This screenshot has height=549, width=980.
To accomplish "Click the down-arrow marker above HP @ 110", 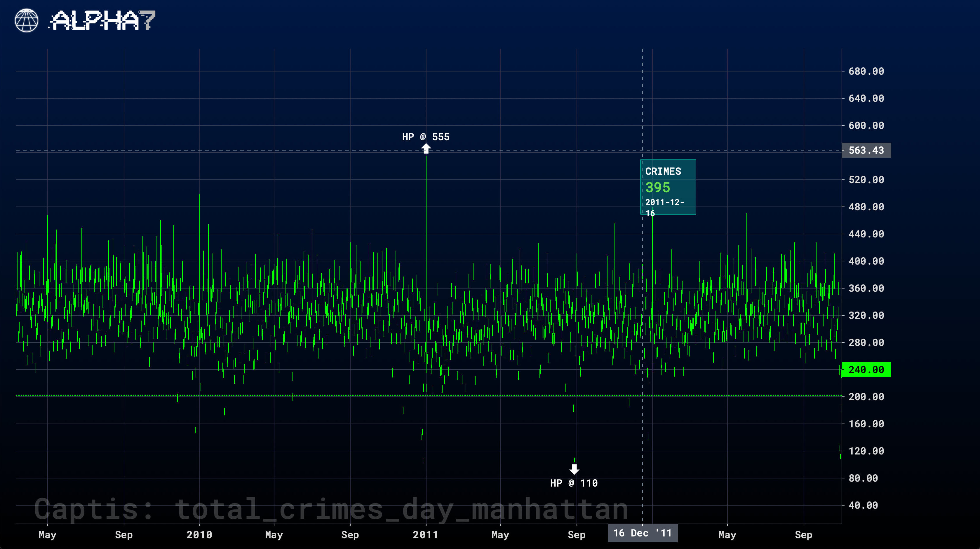I will pos(575,469).
